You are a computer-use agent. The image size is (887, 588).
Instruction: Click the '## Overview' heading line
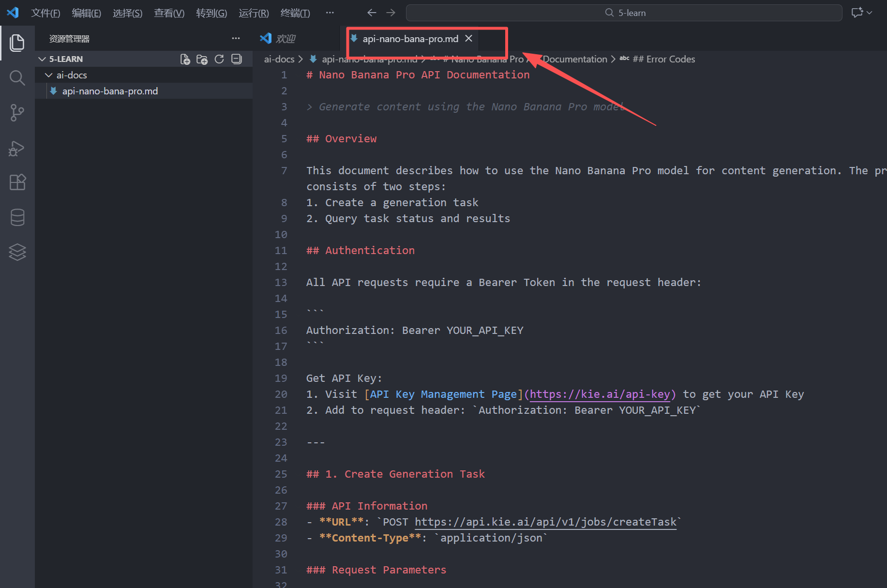pos(341,139)
